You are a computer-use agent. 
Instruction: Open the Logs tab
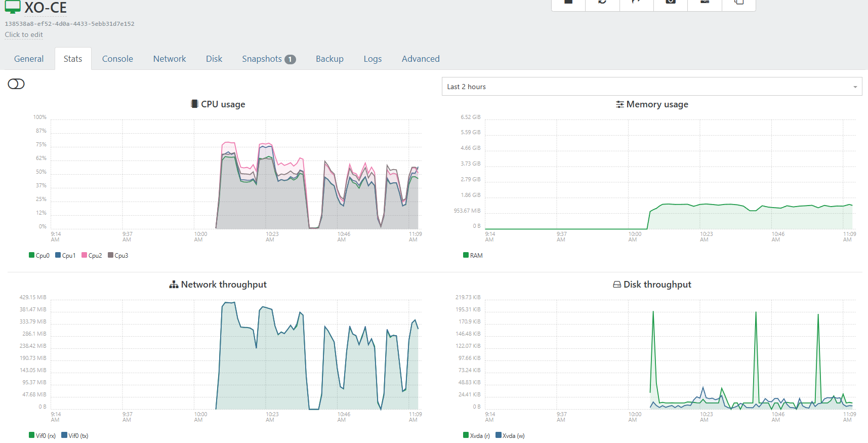373,59
